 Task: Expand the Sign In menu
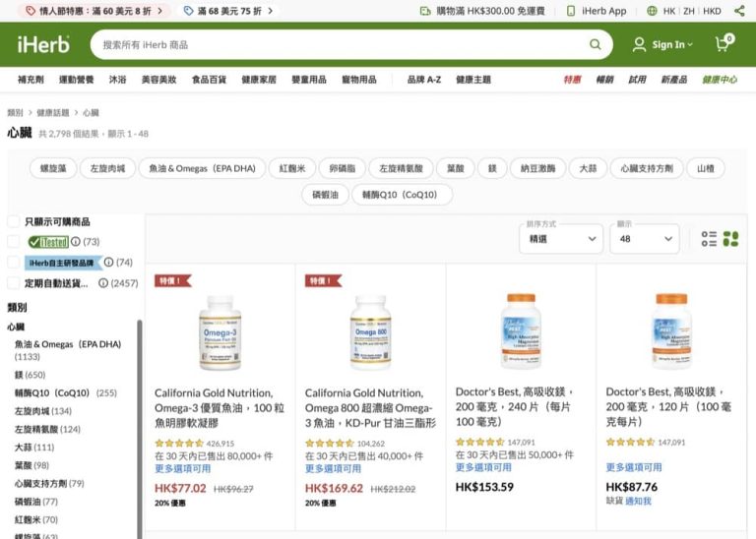click(x=672, y=44)
